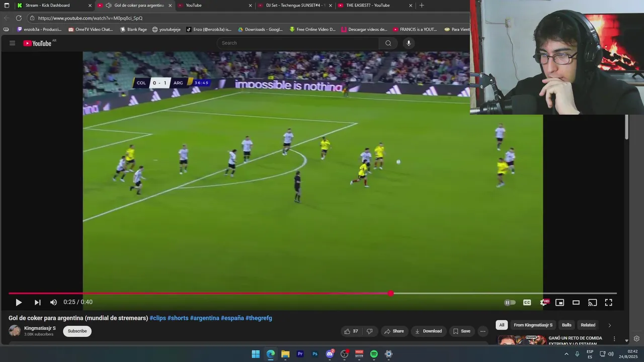This screenshot has width=644, height=362.
Task: Open Free Online Video D... bookmark
Action: pos(312,30)
